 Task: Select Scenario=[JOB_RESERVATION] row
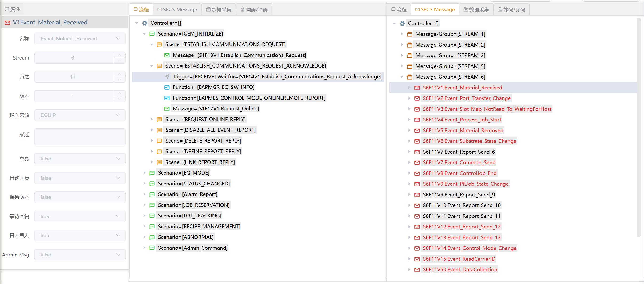coord(194,205)
